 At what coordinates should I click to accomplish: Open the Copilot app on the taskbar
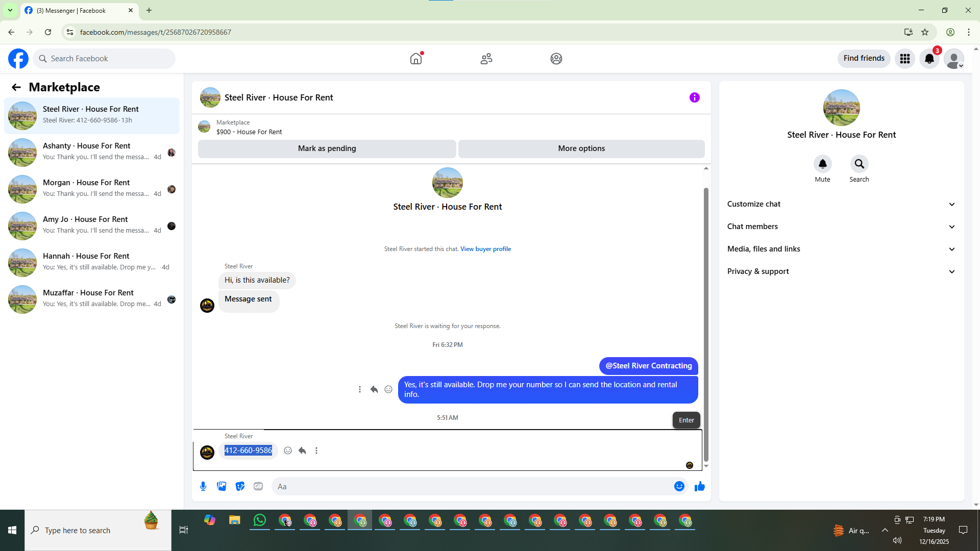(210, 520)
